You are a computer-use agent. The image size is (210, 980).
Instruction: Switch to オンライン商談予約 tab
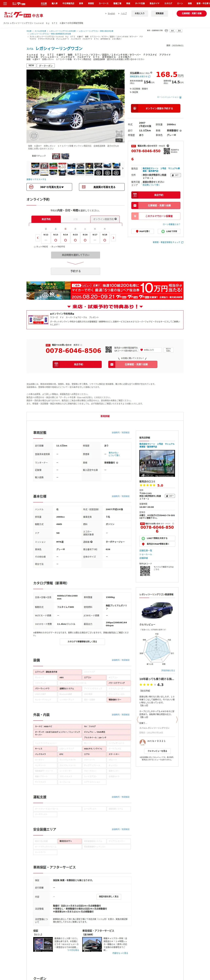coord(105,219)
